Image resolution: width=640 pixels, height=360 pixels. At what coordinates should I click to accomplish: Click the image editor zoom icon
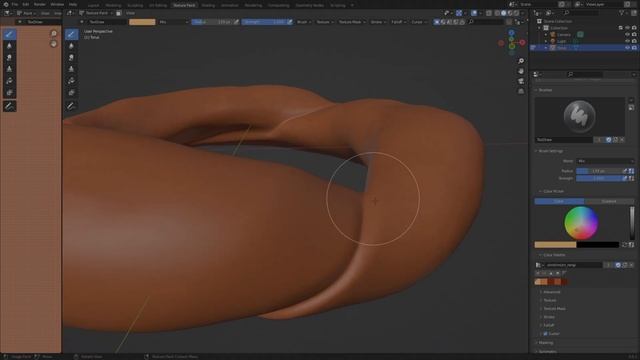53,33
